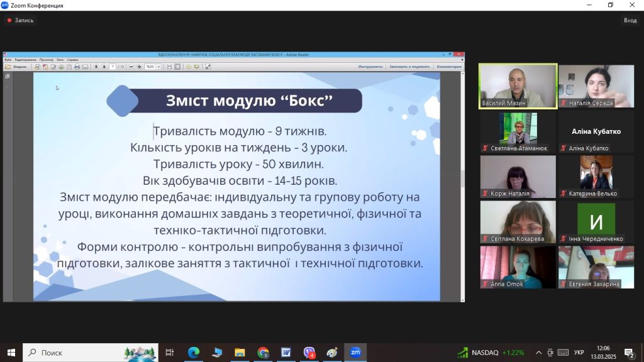Screen dimensions: 644x362
Task: Click the Инструменты panel button
Action: point(370,67)
